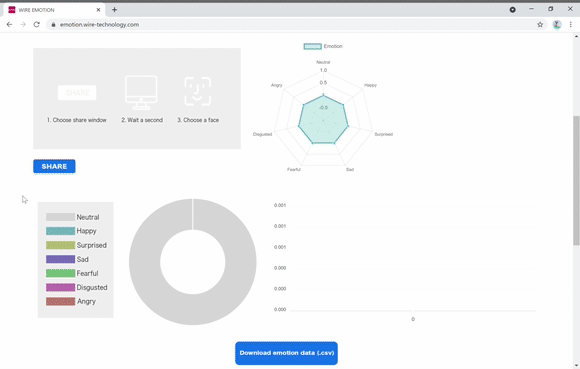Image resolution: width=580 pixels, height=369 pixels.
Task: Click the site lock icon
Action: 53,24
